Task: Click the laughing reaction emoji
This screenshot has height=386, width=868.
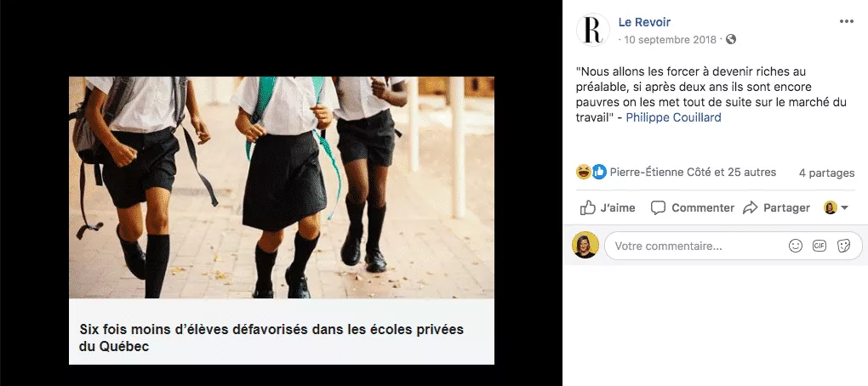Action: tap(584, 172)
